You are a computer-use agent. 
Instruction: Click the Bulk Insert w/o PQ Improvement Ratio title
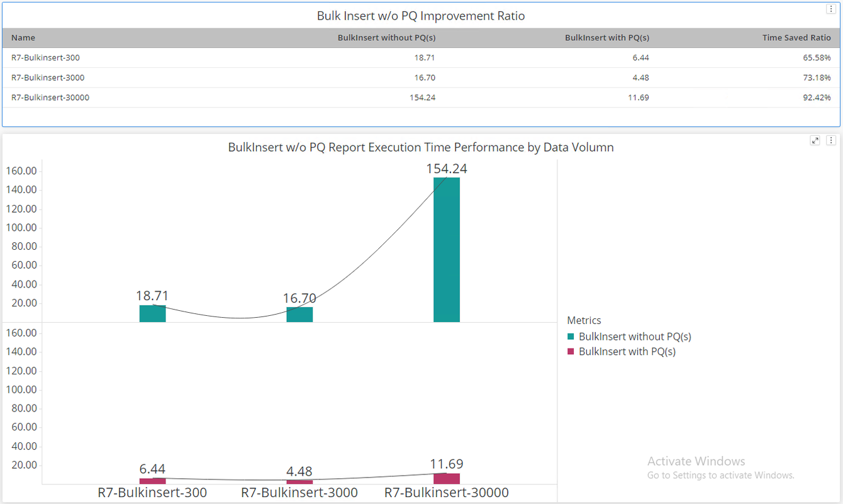coord(421,16)
